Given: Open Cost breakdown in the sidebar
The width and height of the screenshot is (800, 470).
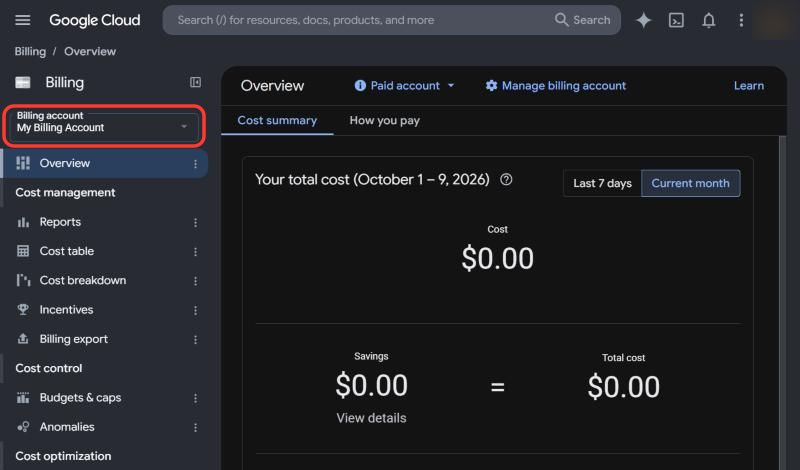Looking at the screenshot, I should [83, 280].
